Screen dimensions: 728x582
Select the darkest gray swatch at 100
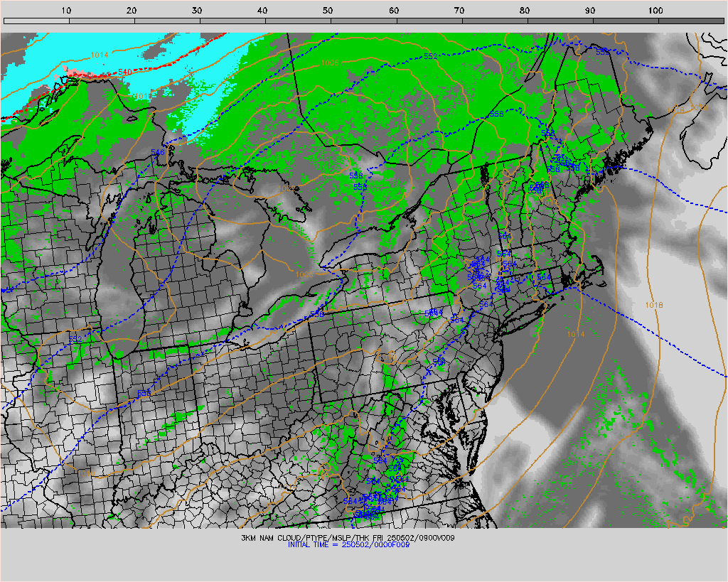click(x=691, y=21)
